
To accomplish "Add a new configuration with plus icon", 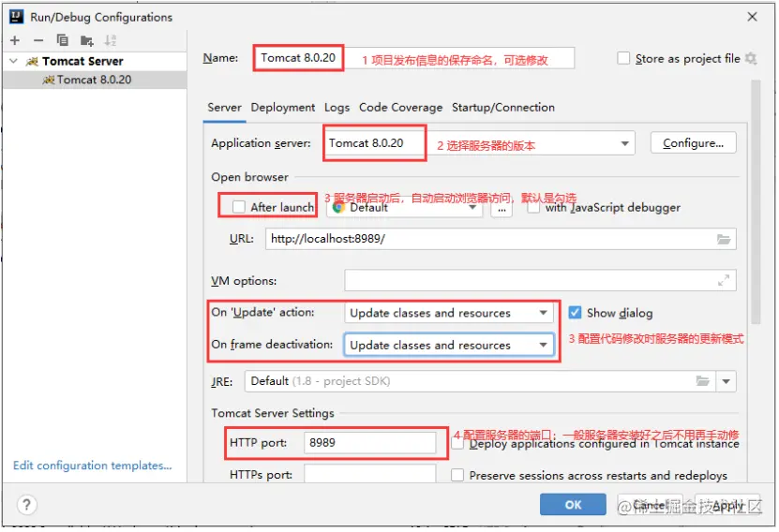I will [15, 40].
